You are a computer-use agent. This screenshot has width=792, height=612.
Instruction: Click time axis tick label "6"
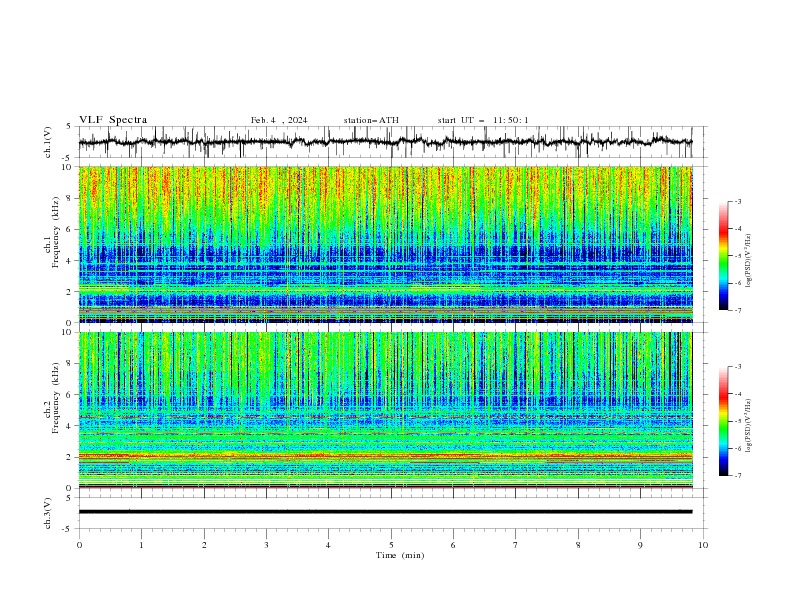point(453,545)
